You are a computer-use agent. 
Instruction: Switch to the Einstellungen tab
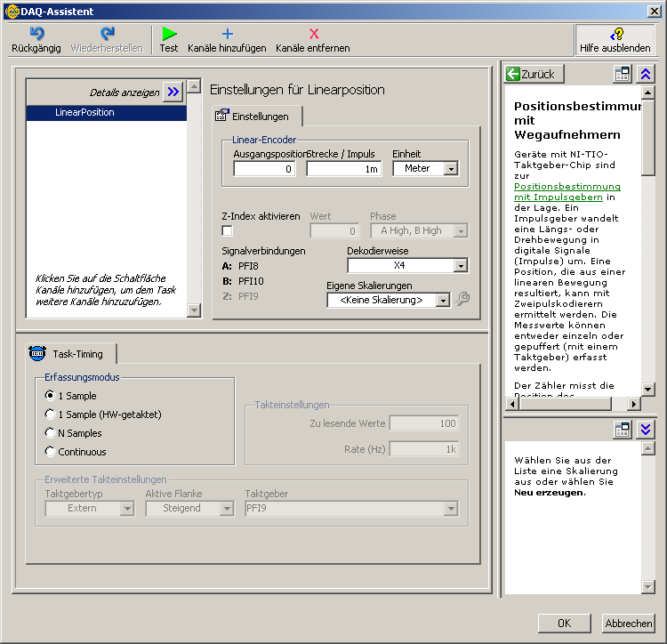tap(257, 117)
